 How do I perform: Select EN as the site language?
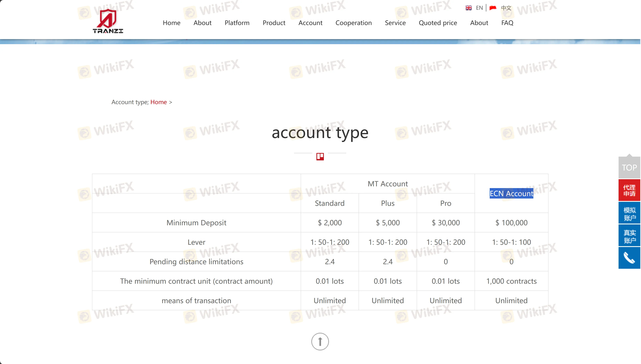pyautogui.click(x=479, y=7)
